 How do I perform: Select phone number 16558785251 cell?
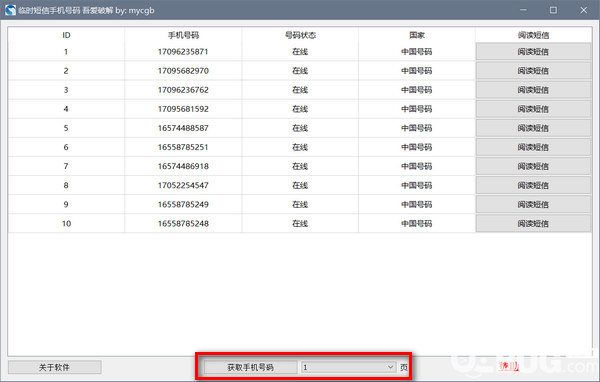pos(183,147)
